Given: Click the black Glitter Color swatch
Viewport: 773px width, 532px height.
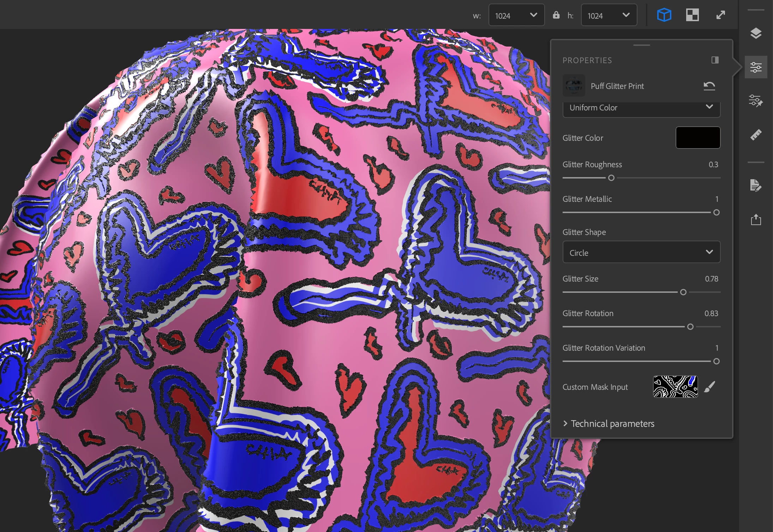Looking at the screenshot, I should tap(697, 138).
